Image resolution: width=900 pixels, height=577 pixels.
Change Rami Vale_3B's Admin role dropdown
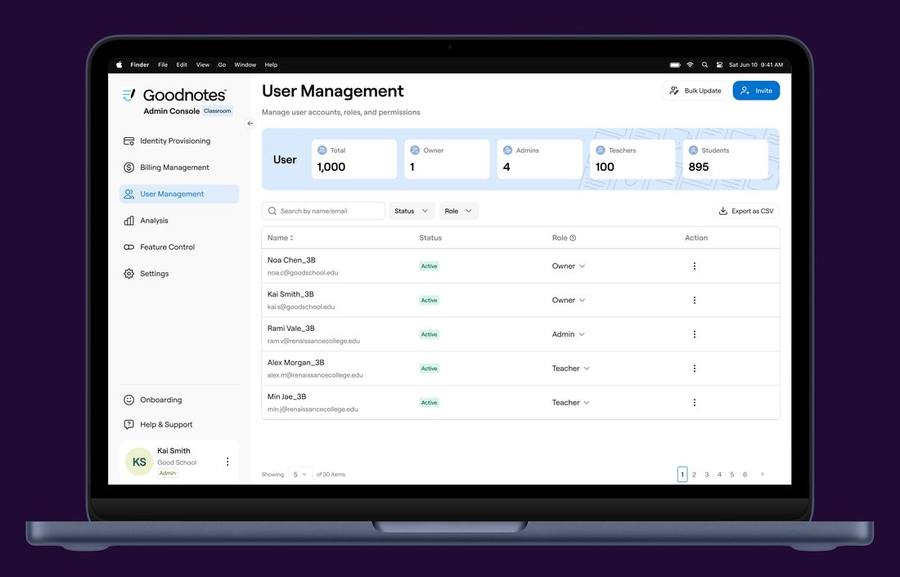pyautogui.click(x=568, y=334)
